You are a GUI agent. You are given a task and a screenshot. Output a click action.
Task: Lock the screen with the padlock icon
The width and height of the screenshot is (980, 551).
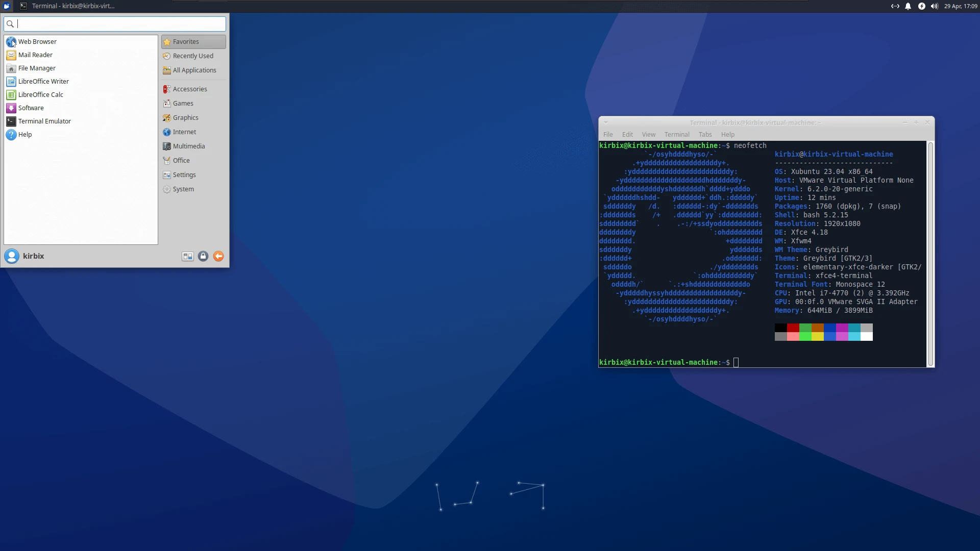coord(203,256)
